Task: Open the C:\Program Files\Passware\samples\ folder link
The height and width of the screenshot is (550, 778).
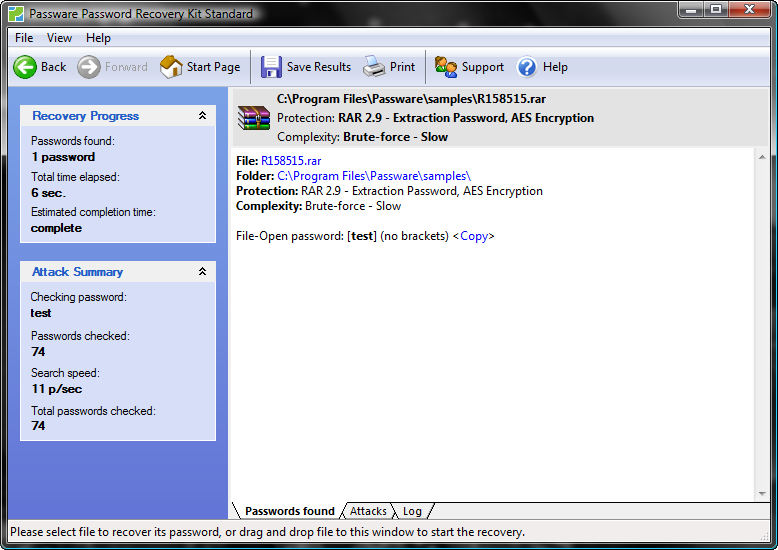Action: pos(374,176)
